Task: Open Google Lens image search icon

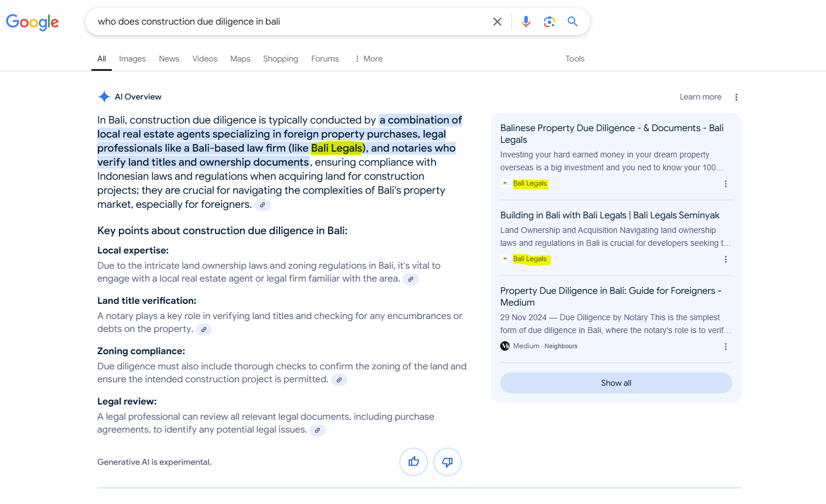Action: point(549,22)
